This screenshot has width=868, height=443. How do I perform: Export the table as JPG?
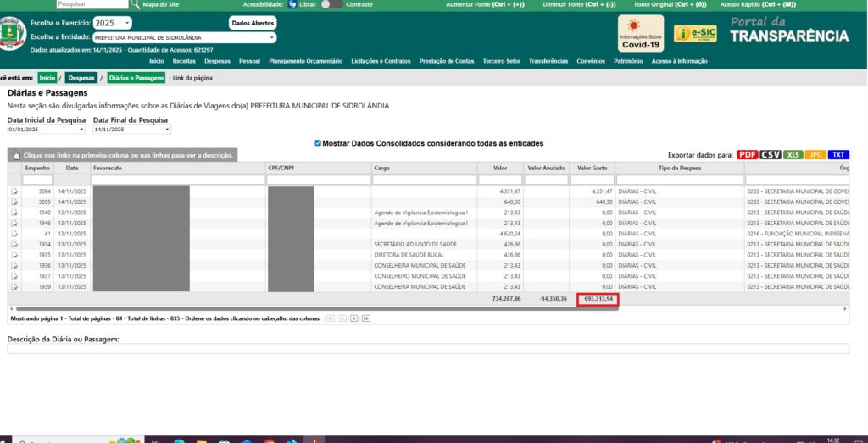(x=815, y=155)
